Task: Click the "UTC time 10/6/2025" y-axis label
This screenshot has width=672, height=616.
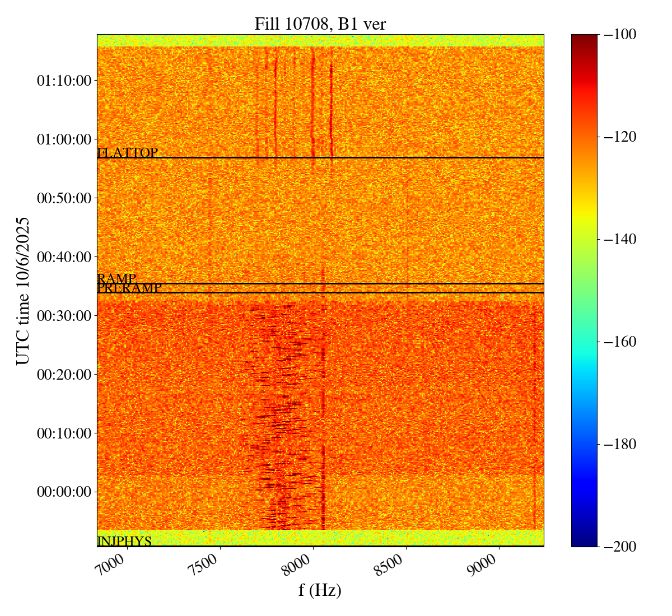Action: click(23, 291)
